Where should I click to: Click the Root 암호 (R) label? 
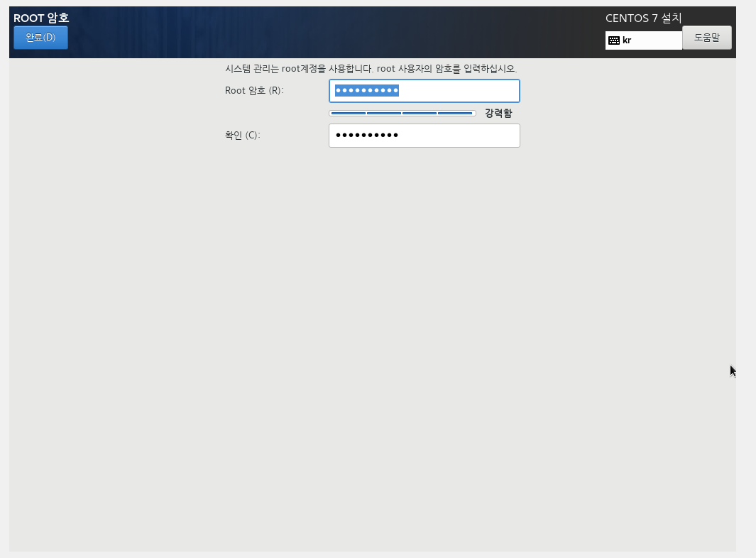click(x=254, y=91)
